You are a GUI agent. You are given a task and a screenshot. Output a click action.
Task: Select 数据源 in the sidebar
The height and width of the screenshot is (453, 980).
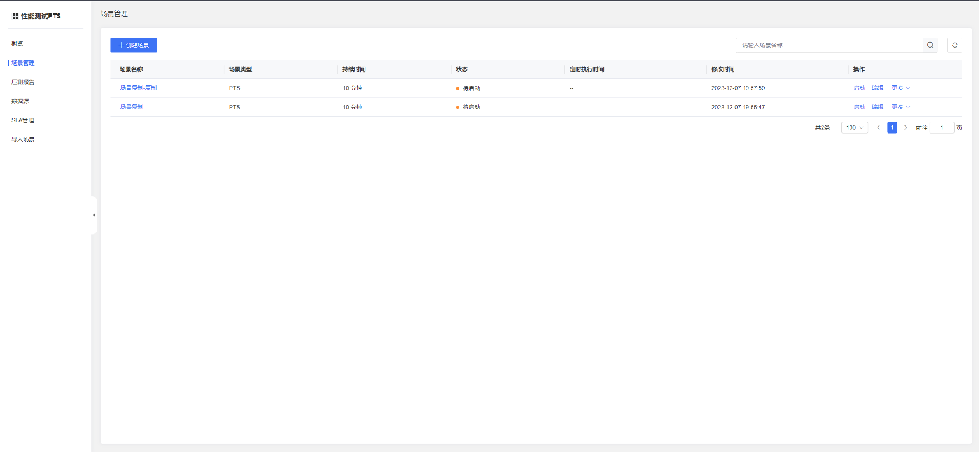(20, 101)
